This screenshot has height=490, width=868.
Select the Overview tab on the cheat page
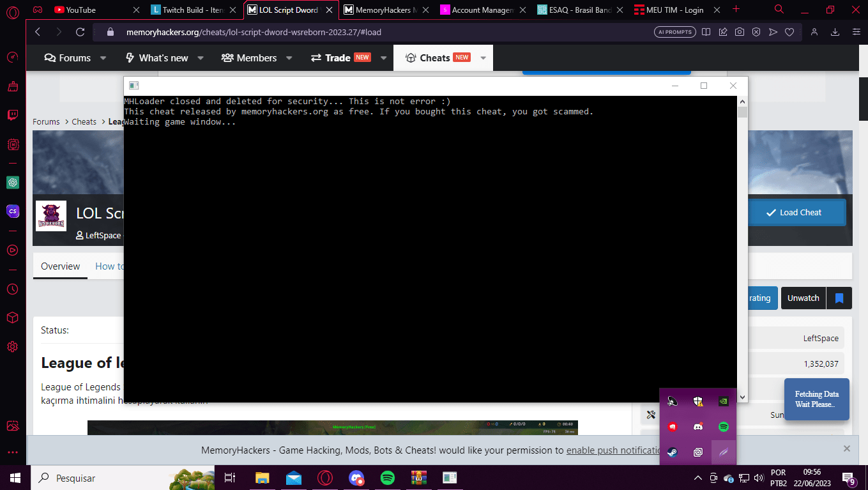tap(61, 266)
